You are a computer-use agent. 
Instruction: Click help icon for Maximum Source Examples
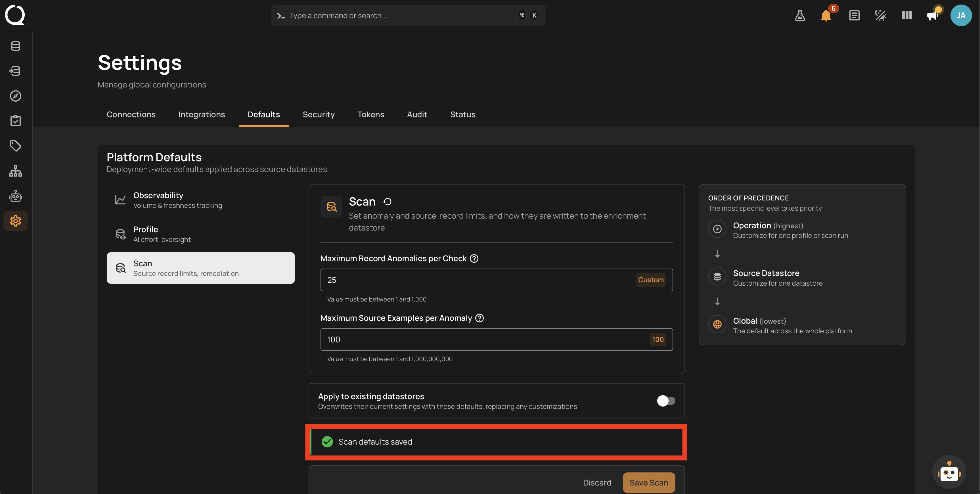pyautogui.click(x=480, y=318)
